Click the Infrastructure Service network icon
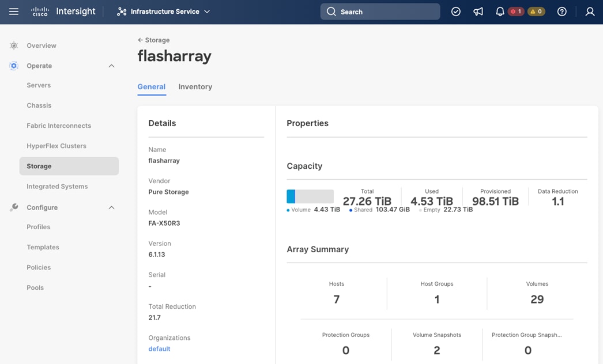603x364 pixels. tap(122, 12)
